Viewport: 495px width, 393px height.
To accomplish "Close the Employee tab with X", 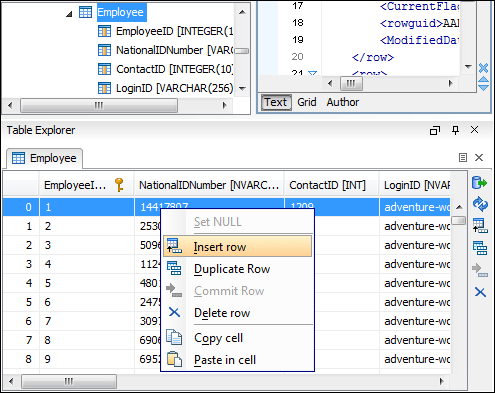I will point(479,158).
